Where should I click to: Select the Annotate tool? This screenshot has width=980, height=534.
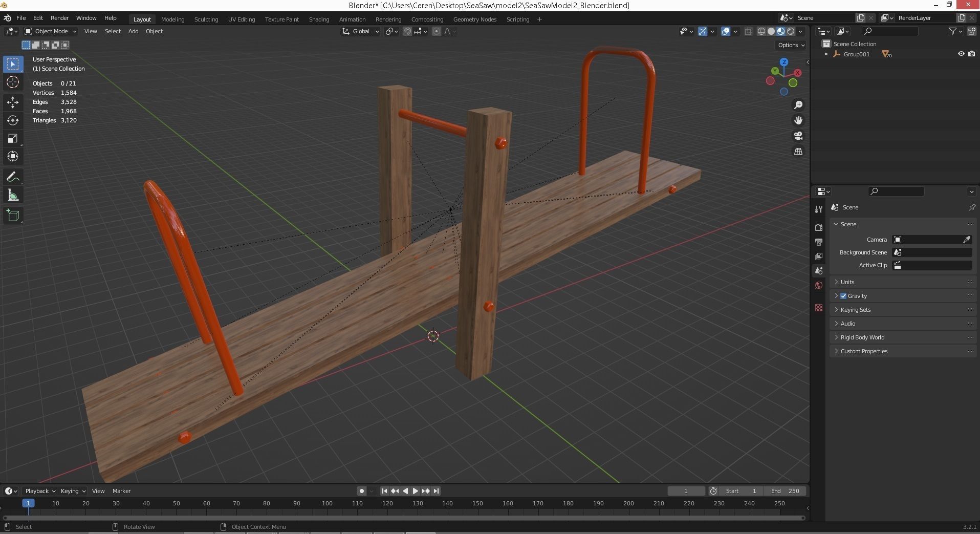coord(13,177)
